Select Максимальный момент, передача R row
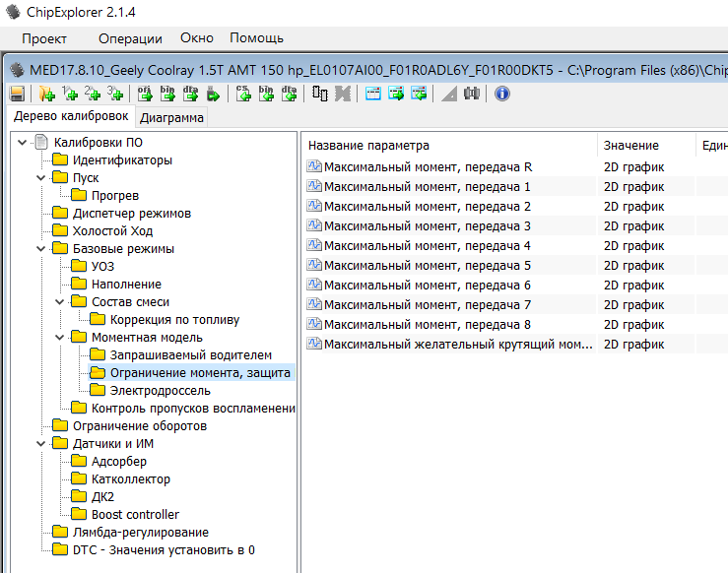Viewport: 728px width, 573px height. 428,167
